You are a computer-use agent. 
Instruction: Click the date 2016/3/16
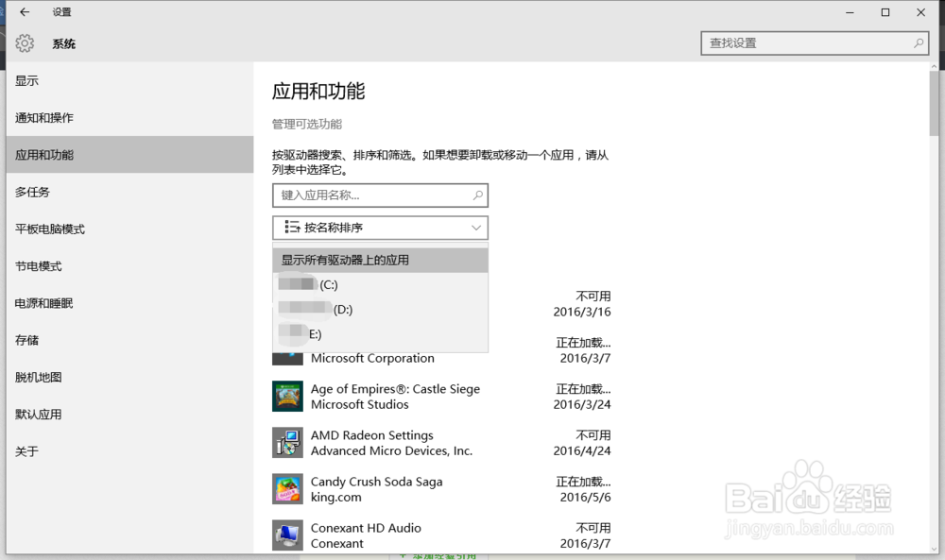582,312
